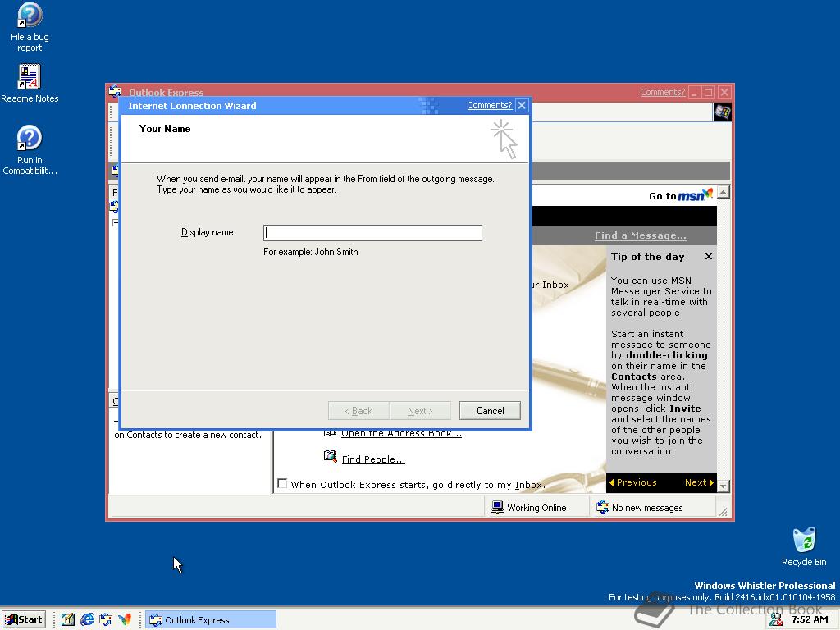Image resolution: width=840 pixels, height=630 pixels.
Task: Close the Internet Connection Wizard dialog
Action: tap(522, 106)
